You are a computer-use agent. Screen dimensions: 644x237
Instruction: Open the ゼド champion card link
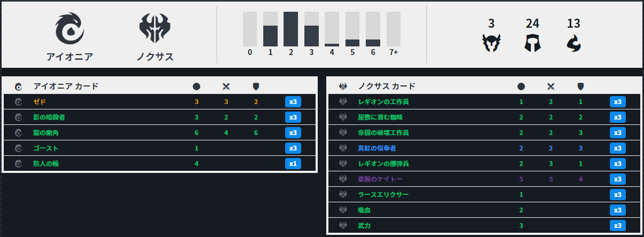pyautogui.click(x=40, y=101)
